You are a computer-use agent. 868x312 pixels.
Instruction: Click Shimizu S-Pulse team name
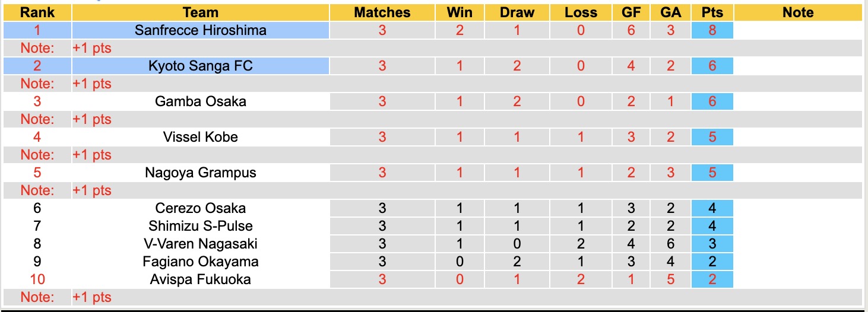(x=200, y=226)
